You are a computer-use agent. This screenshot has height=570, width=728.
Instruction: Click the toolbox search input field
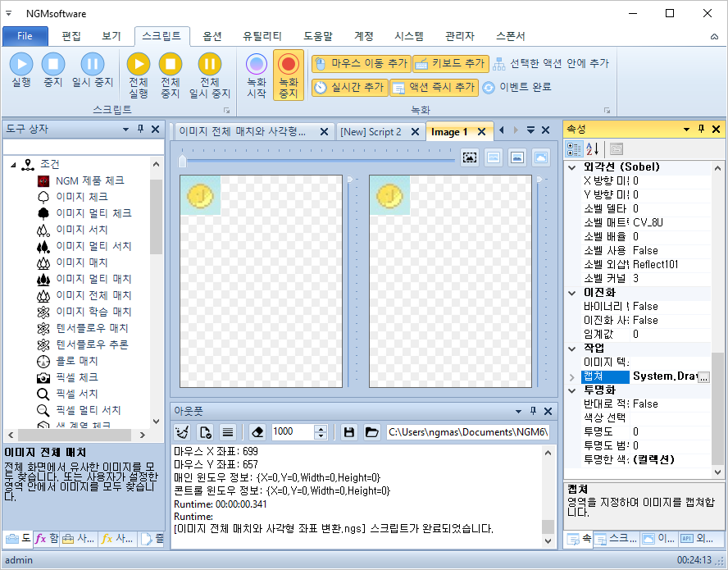pos(83,147)
